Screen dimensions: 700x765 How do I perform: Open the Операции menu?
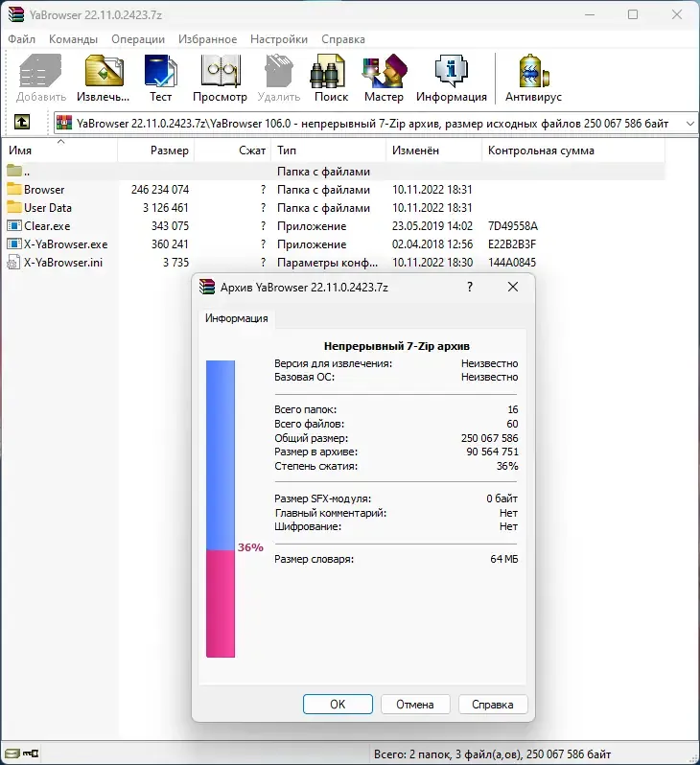(x=138, y=39)
